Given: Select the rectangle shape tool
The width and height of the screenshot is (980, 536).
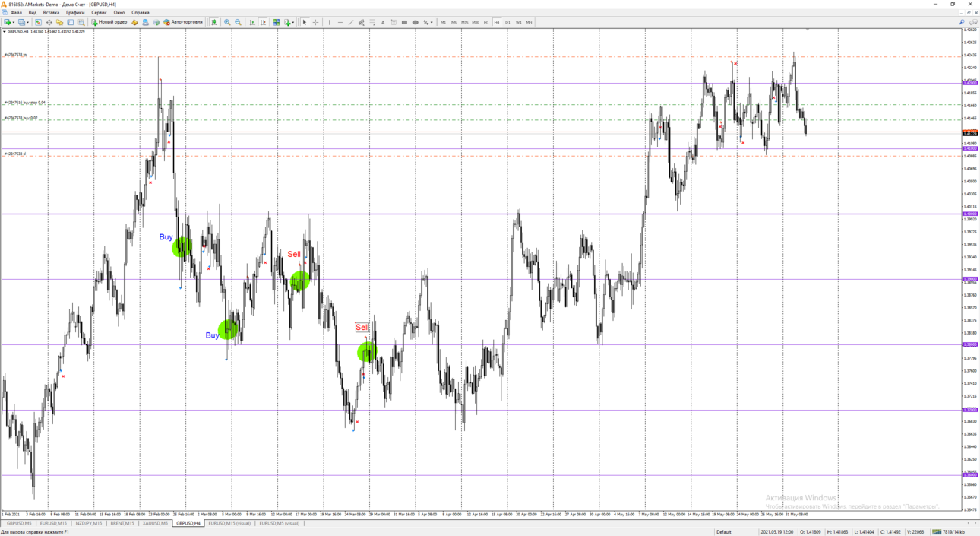Looking at the screenshot, I should [404, 22].
